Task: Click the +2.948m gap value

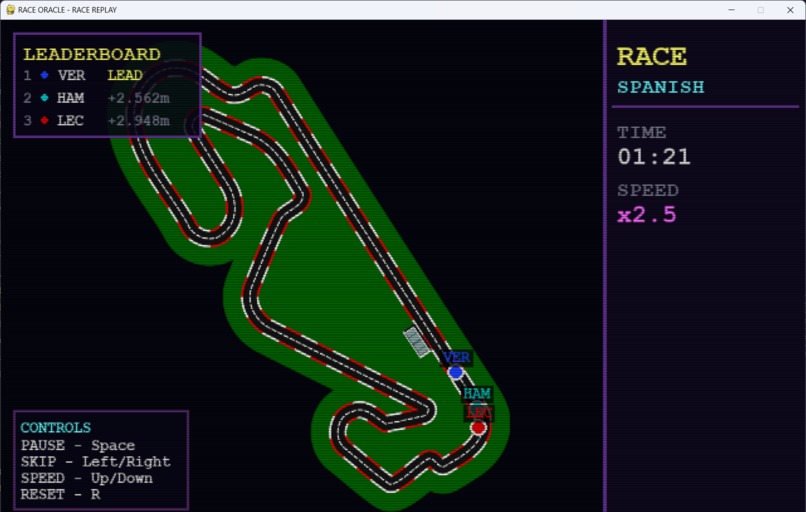Action: pos(139,121)
